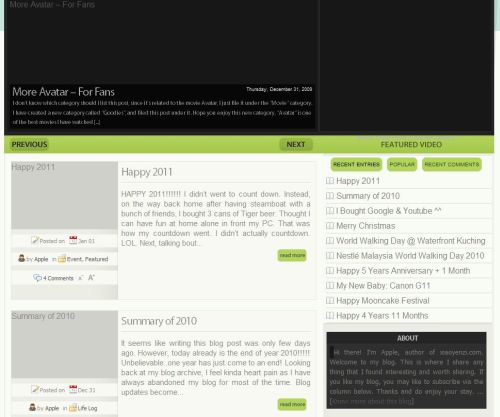Image resolution: width=500 pixels, height=417 pixels.
Task: Open My New Baby: Canon G11 entry
Action: (383, 286)
